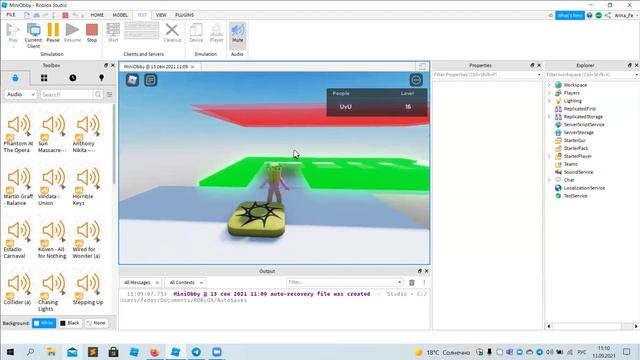Open the FILE menu
The height and width of the screenshot is (360, 640).
(x=11, y=15)
